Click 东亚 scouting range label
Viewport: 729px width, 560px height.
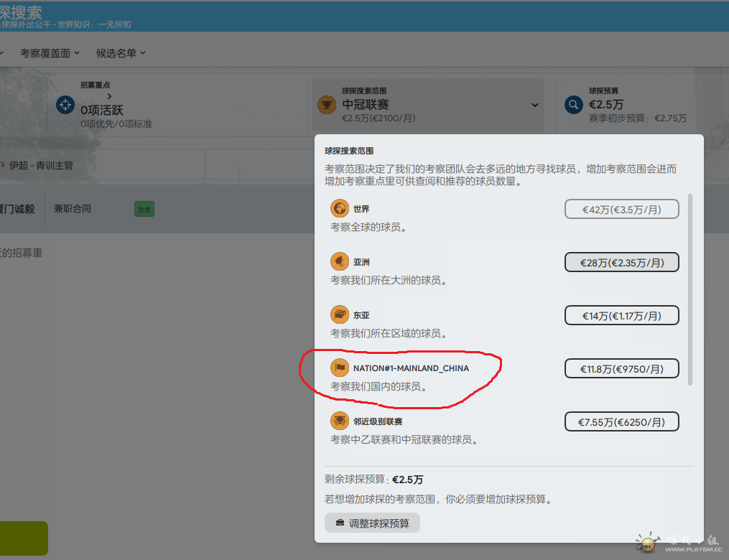click(361, 315)
